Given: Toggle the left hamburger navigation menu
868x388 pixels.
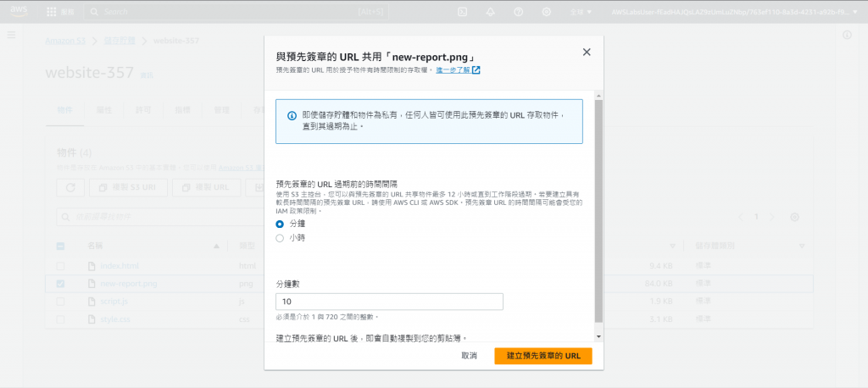Looking at the screenshot, I should pyautogui.click(x=11, y=35).
